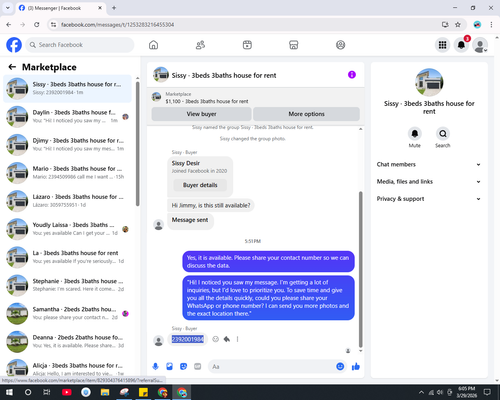Click the large group photo in info panel
Screen dimensions: 500x400
429,83
